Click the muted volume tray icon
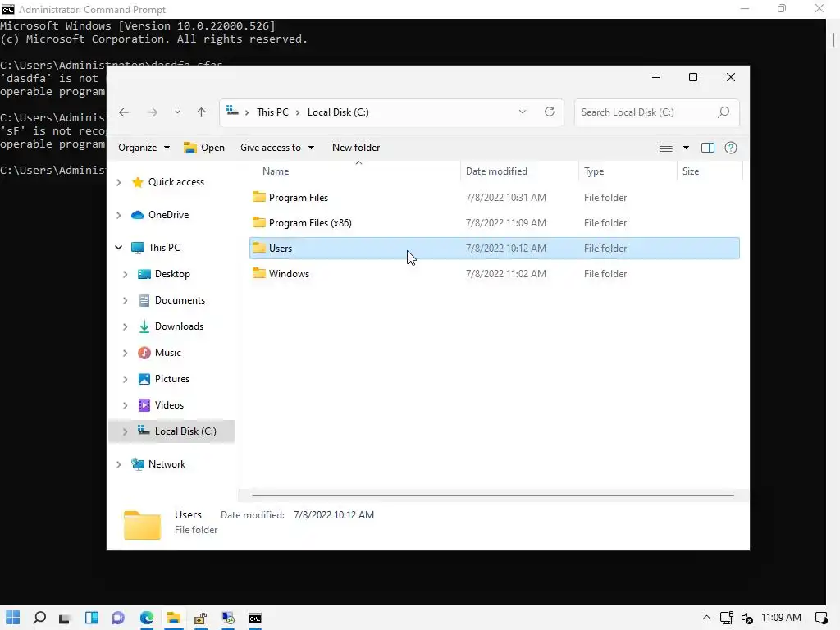This screenshot has width=840, height=630. 747,619
